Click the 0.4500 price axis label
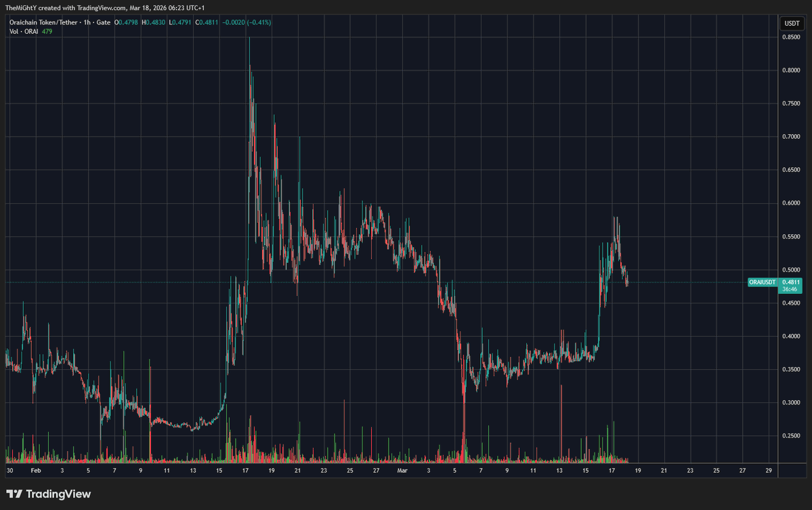 coord(791,303)
